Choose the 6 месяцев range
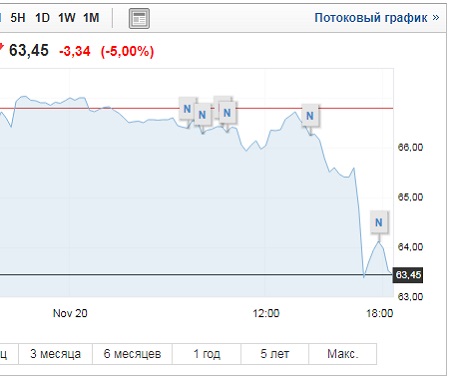The image size is (450, 384). click(x=132, y=354)
